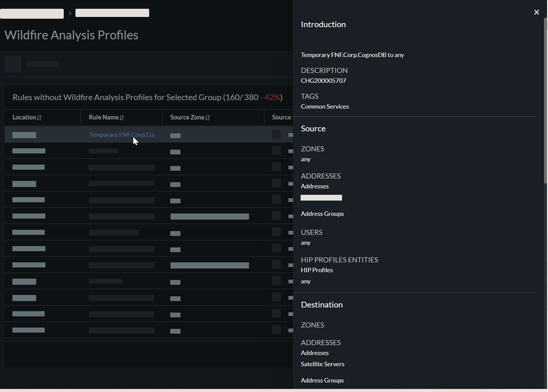
Task: Close the rule details side panel
Action: point(536,12)
